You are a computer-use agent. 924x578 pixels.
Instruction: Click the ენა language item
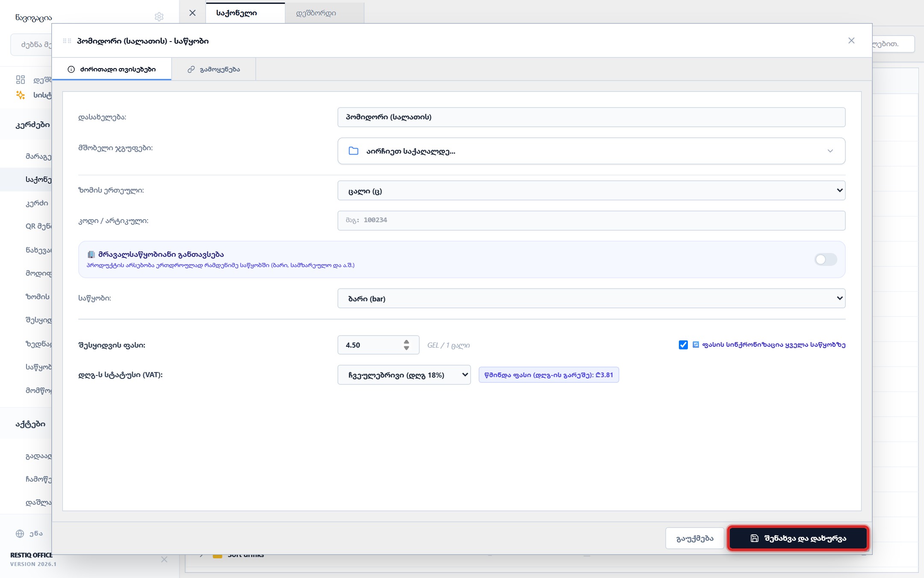(x=36, y=533)
